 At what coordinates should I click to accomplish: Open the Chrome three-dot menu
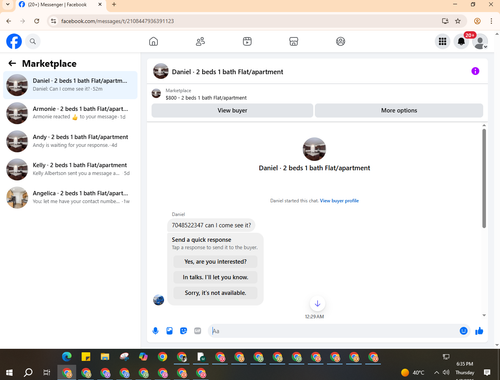click(x=491, y=21)
